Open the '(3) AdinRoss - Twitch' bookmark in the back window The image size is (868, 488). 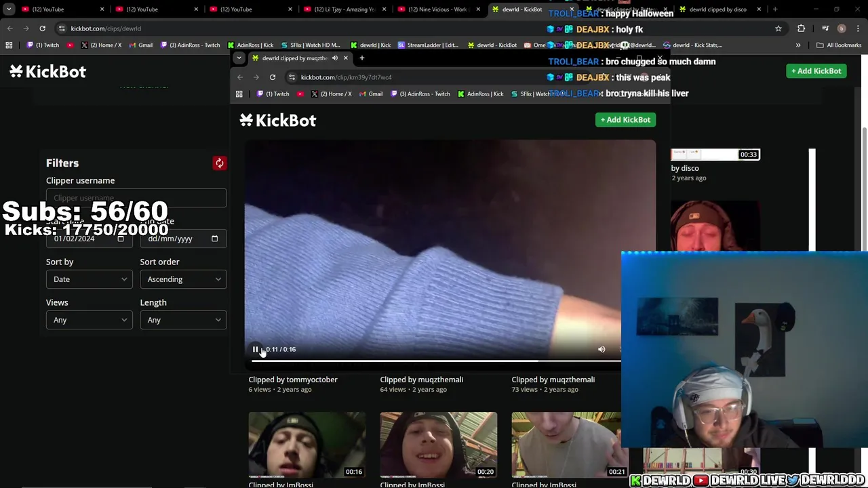point(191,45)
